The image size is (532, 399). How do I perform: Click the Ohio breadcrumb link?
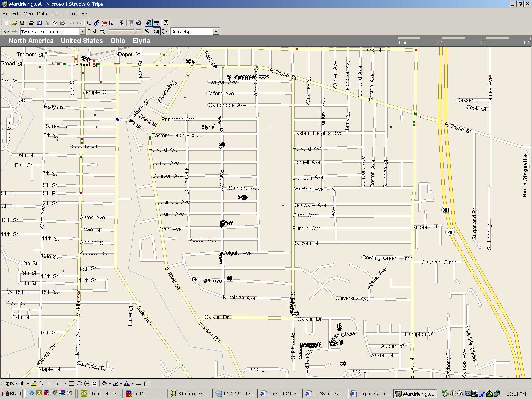click(118, 41)
